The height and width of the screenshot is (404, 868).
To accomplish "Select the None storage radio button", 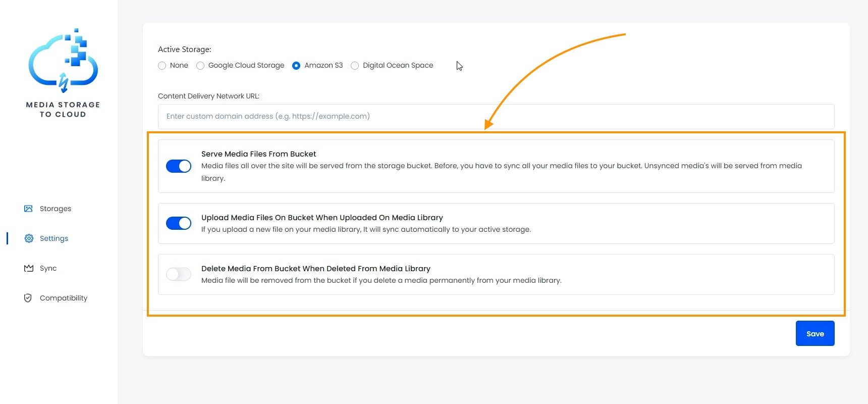I will tap(162, 66).
